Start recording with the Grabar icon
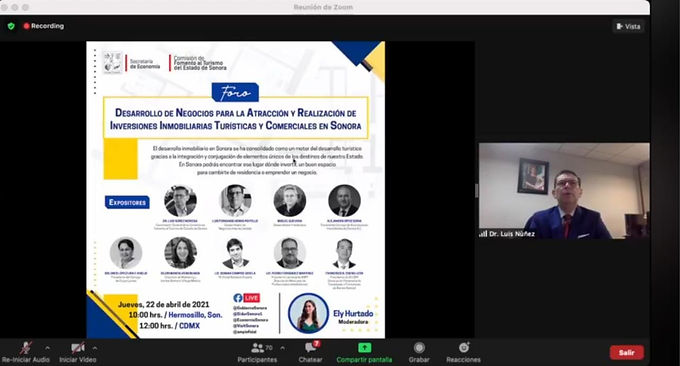This screenshot has width=680, height=366. [x=419, y=347]
